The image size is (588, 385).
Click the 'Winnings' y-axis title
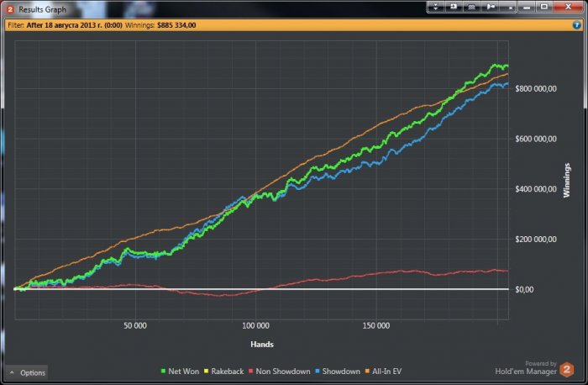click(x=567, y=180)
